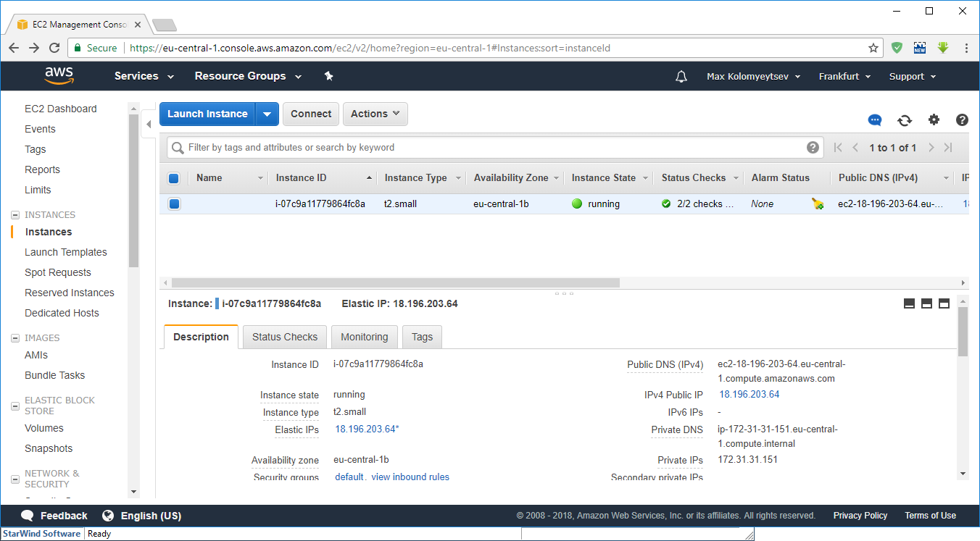Viewport: 980px width, 541px height.
Task: Open Launch Templates in sidebar
Action: tap(66, 252)
